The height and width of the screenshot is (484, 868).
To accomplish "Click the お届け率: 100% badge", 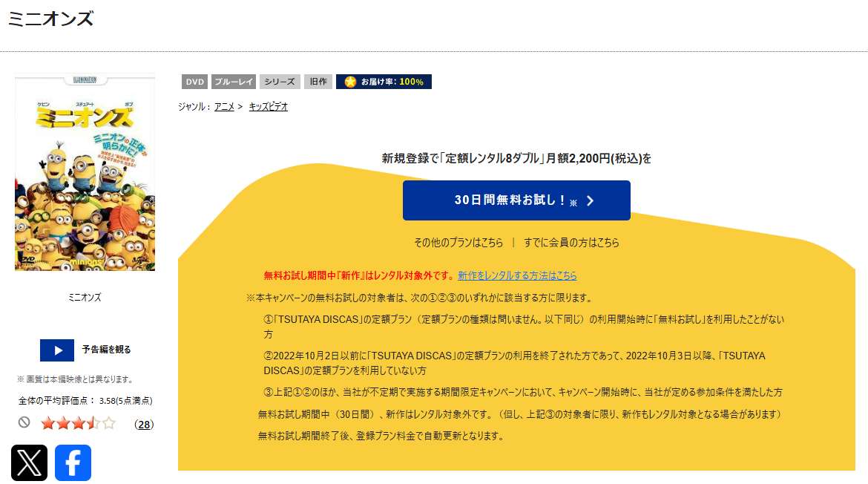I will [x=384, y=82].
